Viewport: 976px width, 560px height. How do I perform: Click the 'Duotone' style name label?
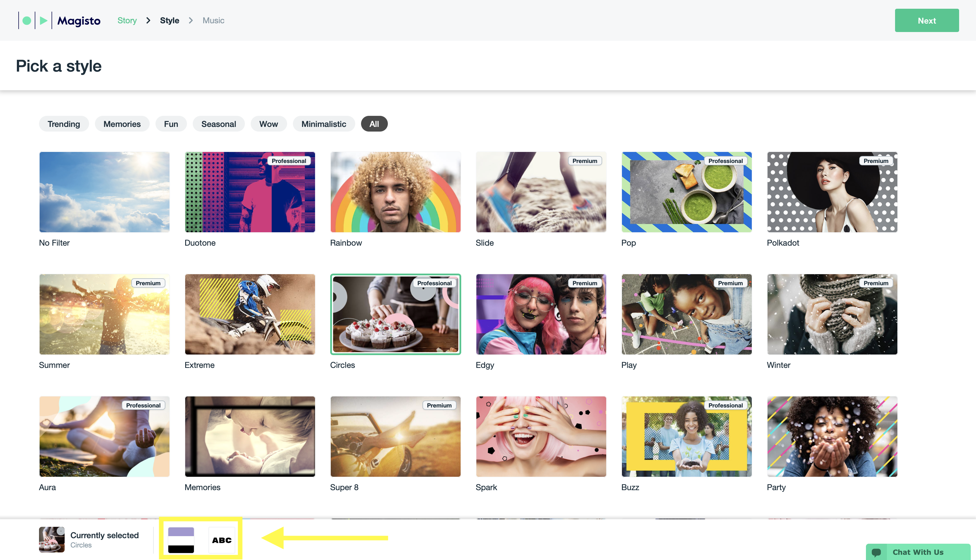pyautogui.click(x=200, y=243)
